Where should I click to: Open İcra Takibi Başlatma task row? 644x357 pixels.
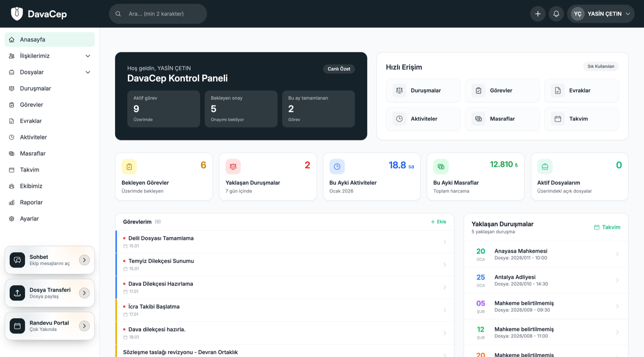coord(285,310)
